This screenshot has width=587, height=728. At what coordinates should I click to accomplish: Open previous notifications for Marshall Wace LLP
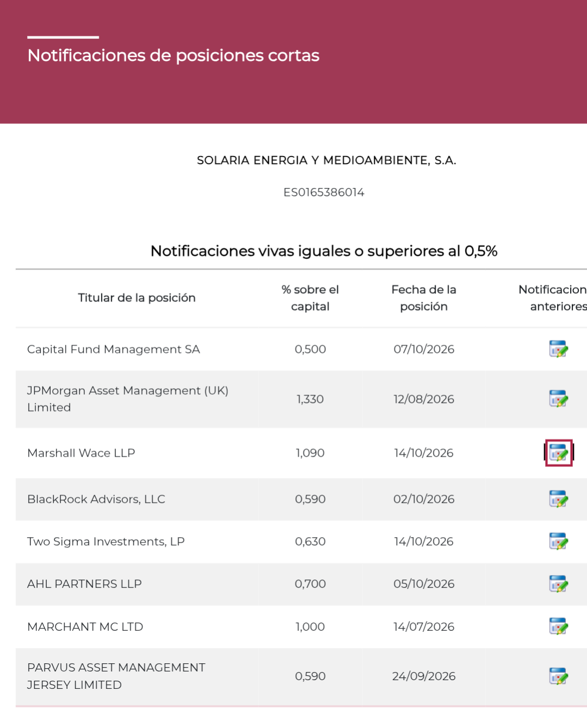point(558,452)
